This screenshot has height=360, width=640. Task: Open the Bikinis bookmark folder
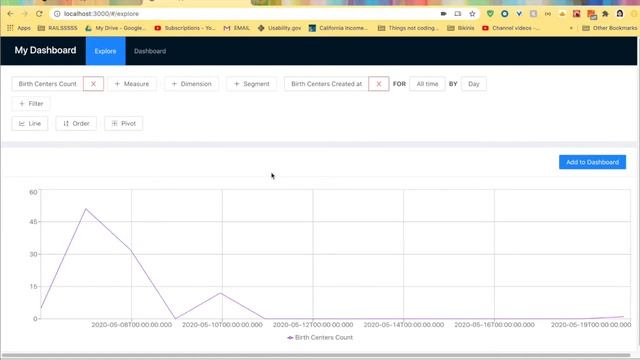[461, 28]
